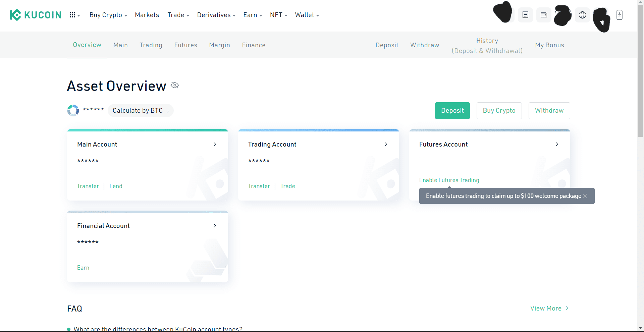Close the futures welcome package tooltip
The width and height of the screenshot is (644, 332).
coord(585,196)
